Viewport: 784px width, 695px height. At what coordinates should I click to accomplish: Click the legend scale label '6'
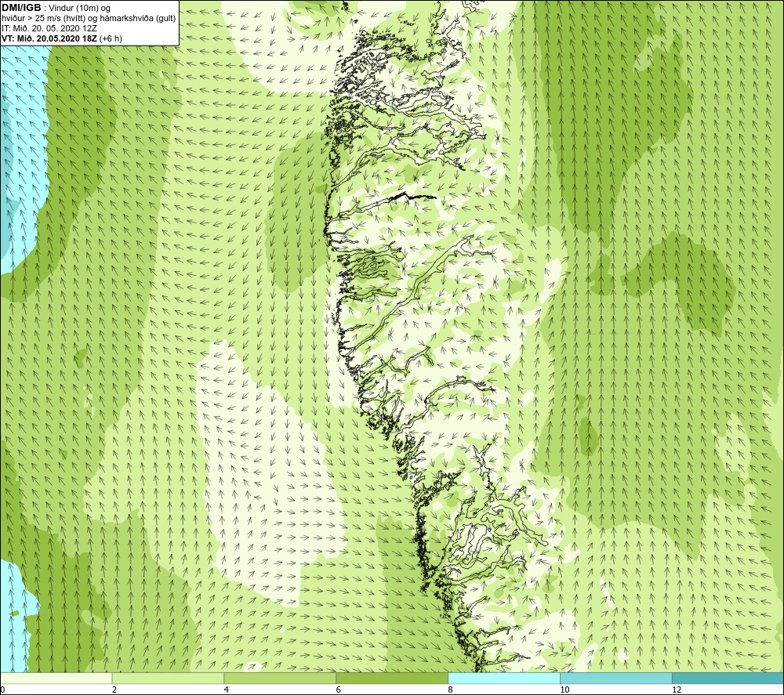click(x=339, y=690)
